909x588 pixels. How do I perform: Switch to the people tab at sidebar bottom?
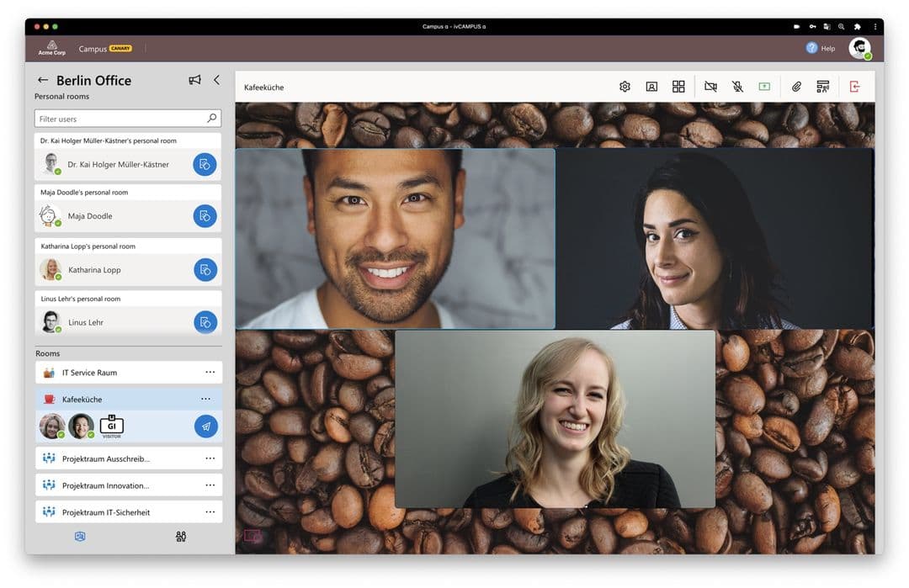[181, 537]
